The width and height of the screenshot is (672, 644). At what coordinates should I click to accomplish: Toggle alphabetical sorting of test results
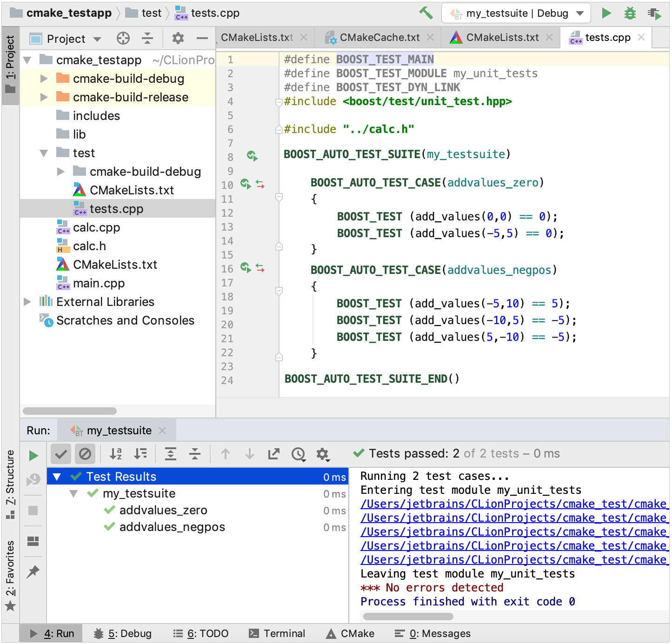click(x=115, y=454)
